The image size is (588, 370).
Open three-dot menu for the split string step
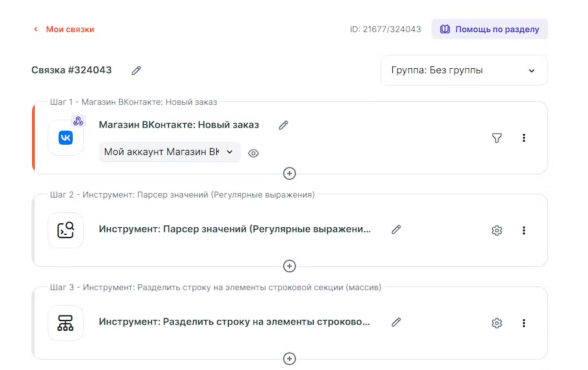524,323
